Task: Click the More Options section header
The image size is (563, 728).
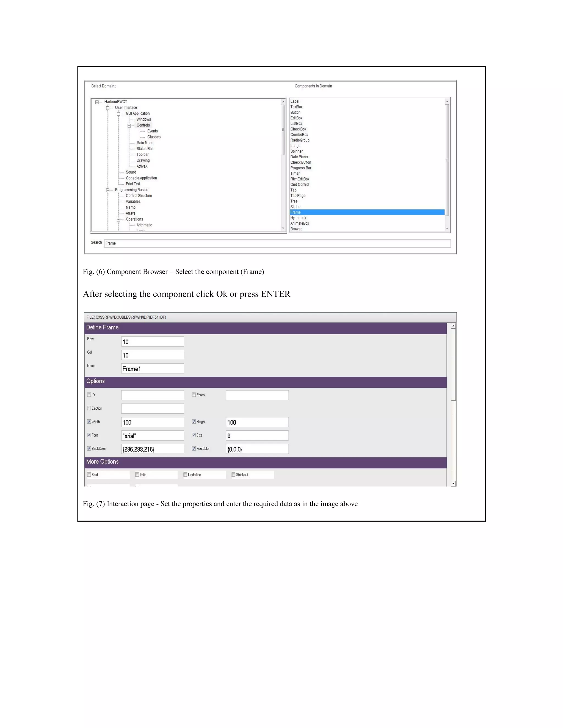Action: tap(266, 462)
